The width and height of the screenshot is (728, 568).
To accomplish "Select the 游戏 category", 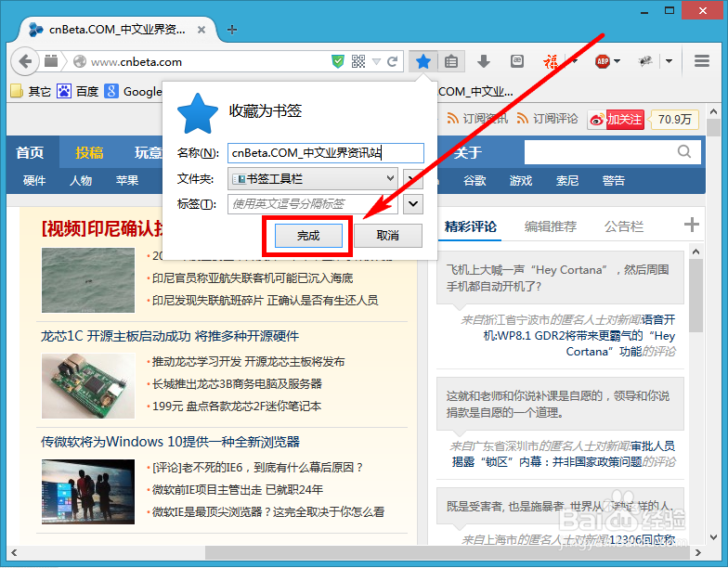I will pos(520,180).
